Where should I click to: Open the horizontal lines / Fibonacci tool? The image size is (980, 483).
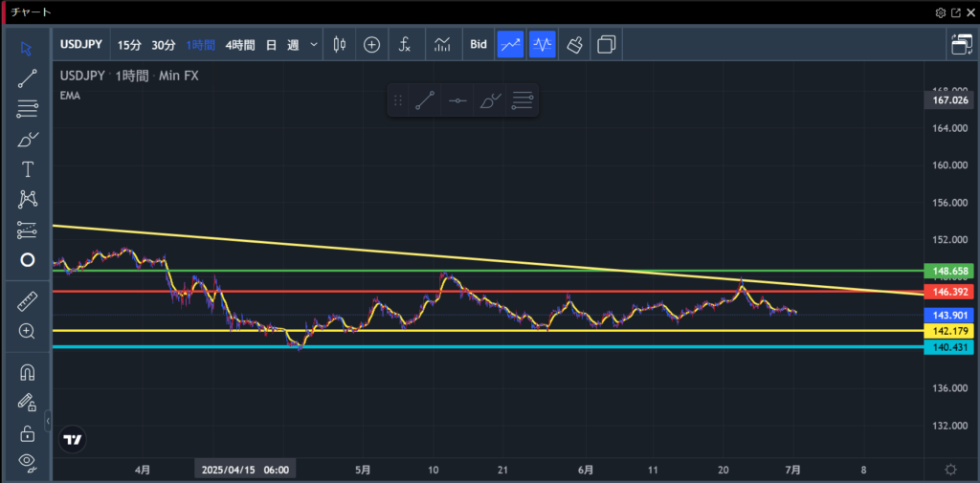pyautogui.click(x=27, y=109)
